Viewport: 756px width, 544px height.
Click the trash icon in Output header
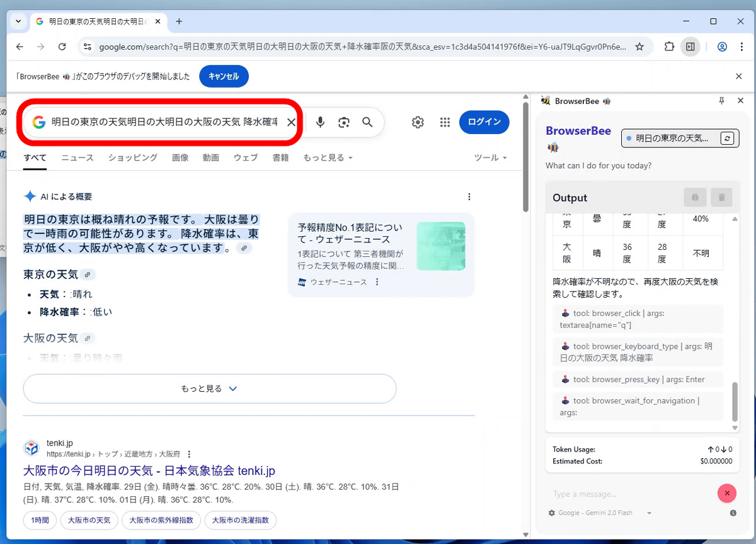[x=721, y=197]
